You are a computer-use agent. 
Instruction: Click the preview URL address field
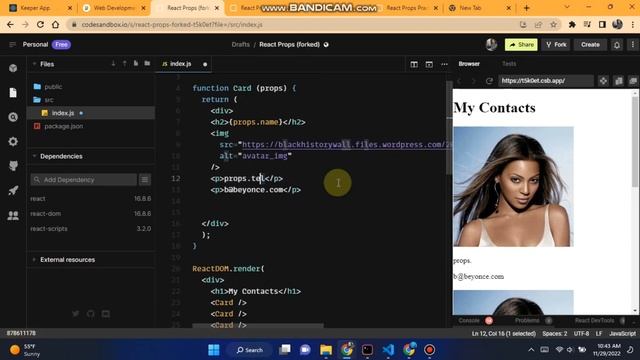[545, 81]
